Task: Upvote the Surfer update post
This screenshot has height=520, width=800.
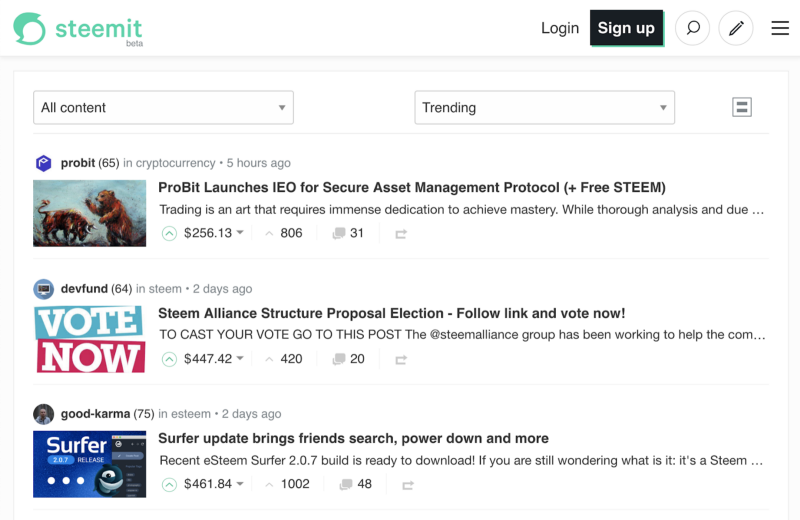Action: pyautogui.click(x=169, y=484)
